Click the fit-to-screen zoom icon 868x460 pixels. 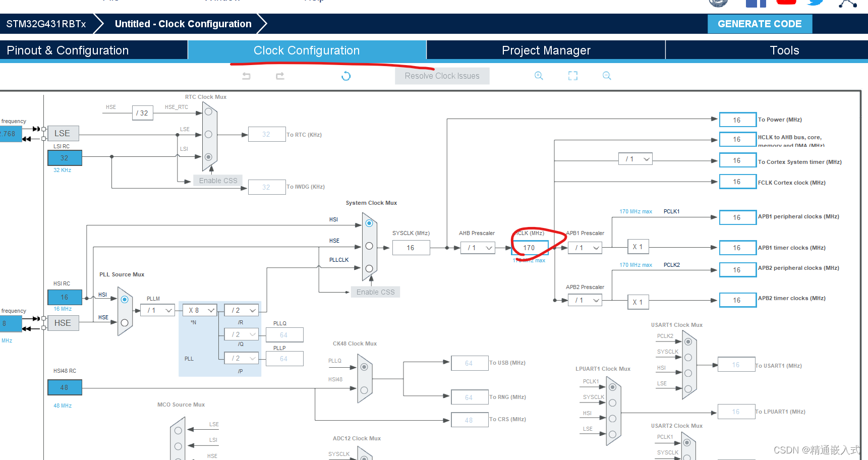click(573, 76)
